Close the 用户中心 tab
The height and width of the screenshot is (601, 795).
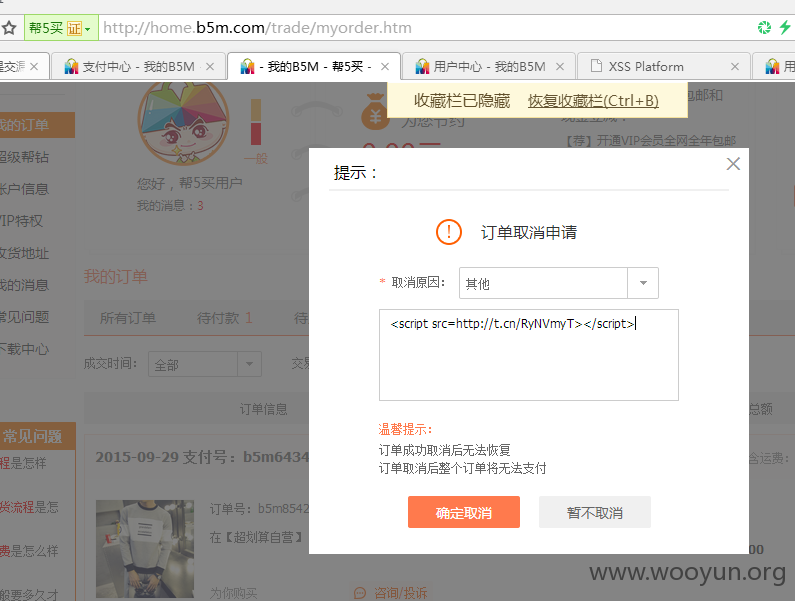pyautogui.click(x=560, y=66)
